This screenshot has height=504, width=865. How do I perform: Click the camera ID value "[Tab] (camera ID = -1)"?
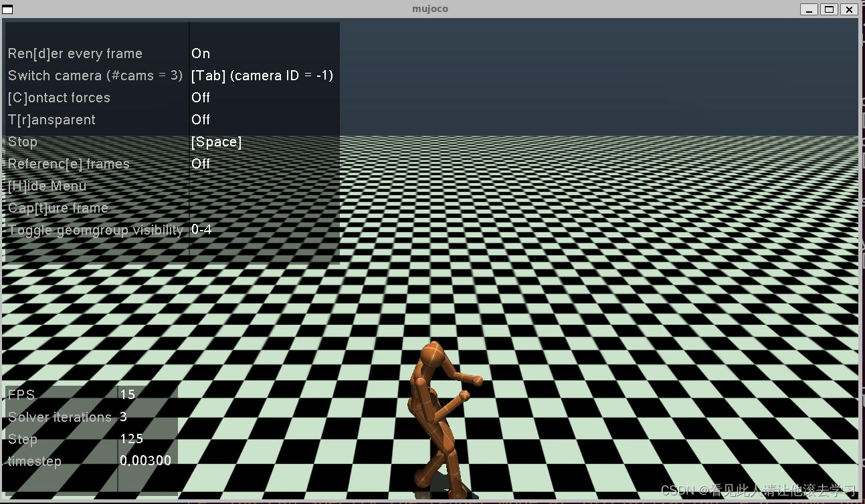262,76
